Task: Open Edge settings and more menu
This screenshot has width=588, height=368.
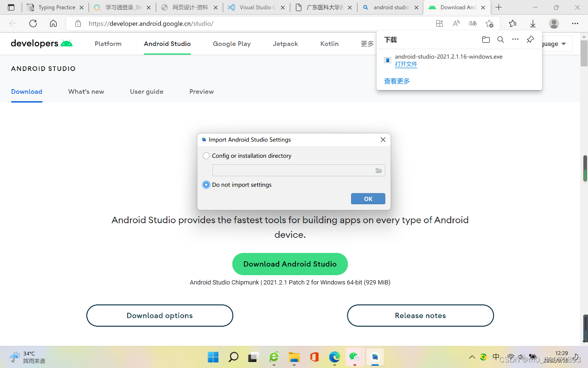Action: click(575, 24)
